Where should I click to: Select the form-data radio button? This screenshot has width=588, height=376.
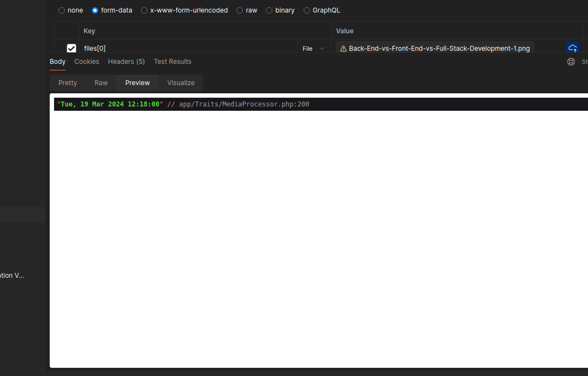(x=95, y=10)
